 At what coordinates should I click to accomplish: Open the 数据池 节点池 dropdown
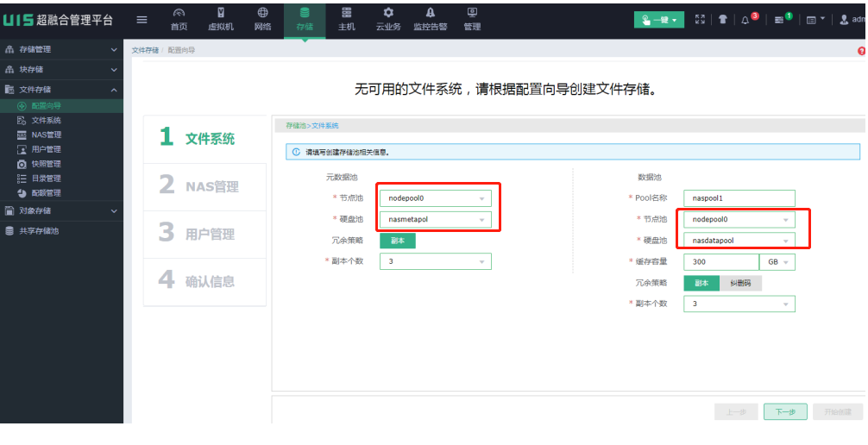tap(739, 219)
